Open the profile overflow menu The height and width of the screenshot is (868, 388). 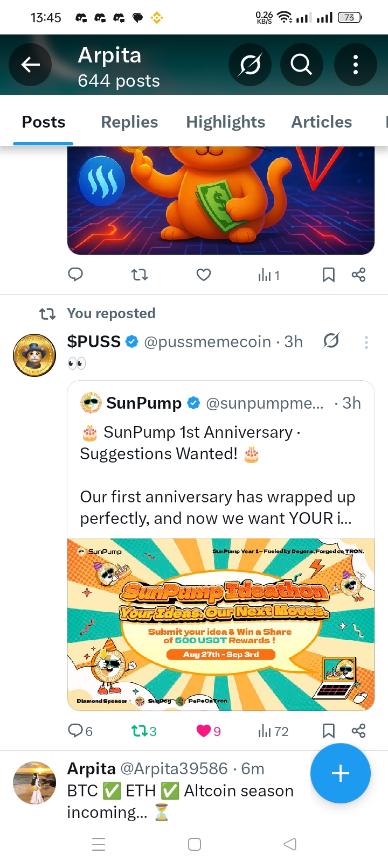click(355, 65)
